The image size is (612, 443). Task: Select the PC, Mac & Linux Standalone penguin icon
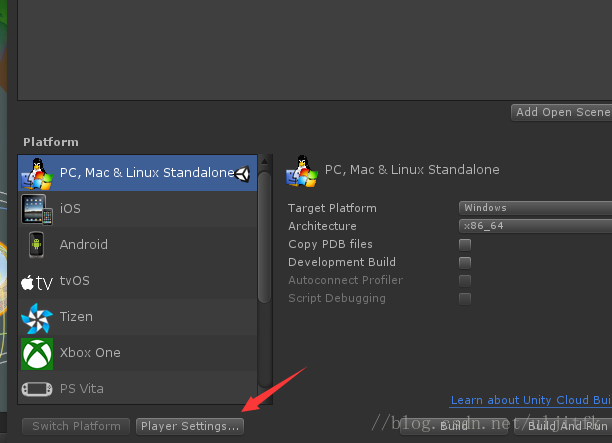pos(37,173)
